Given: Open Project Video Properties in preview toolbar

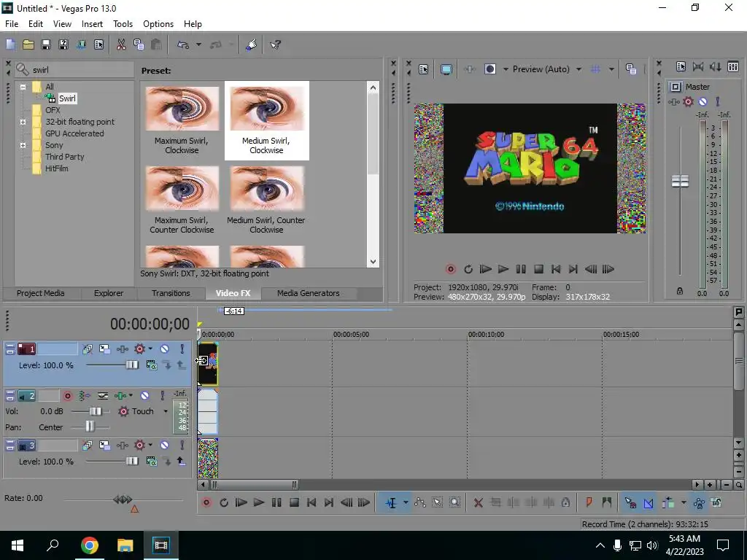Looking at the screenshot, I should tap(423, 69).
